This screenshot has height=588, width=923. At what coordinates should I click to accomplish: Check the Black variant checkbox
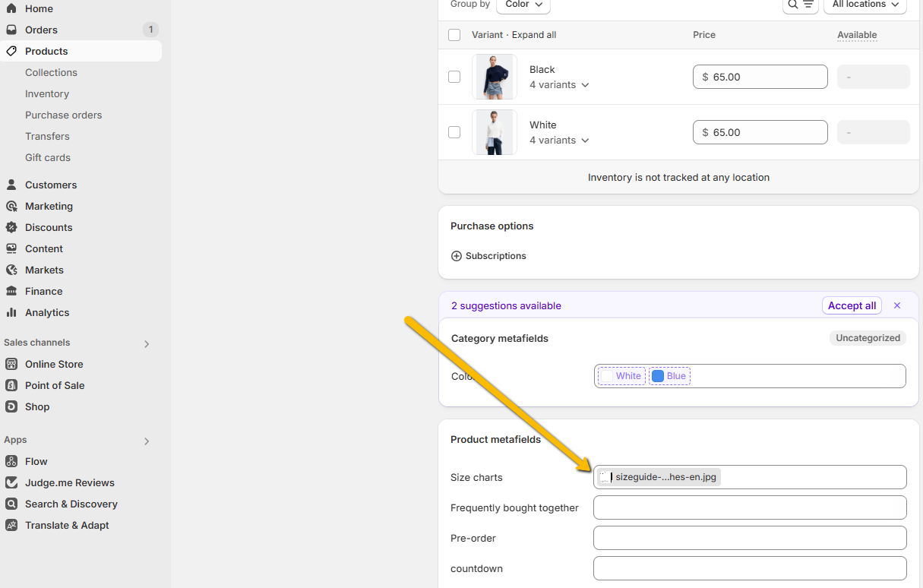coord(454,77)
